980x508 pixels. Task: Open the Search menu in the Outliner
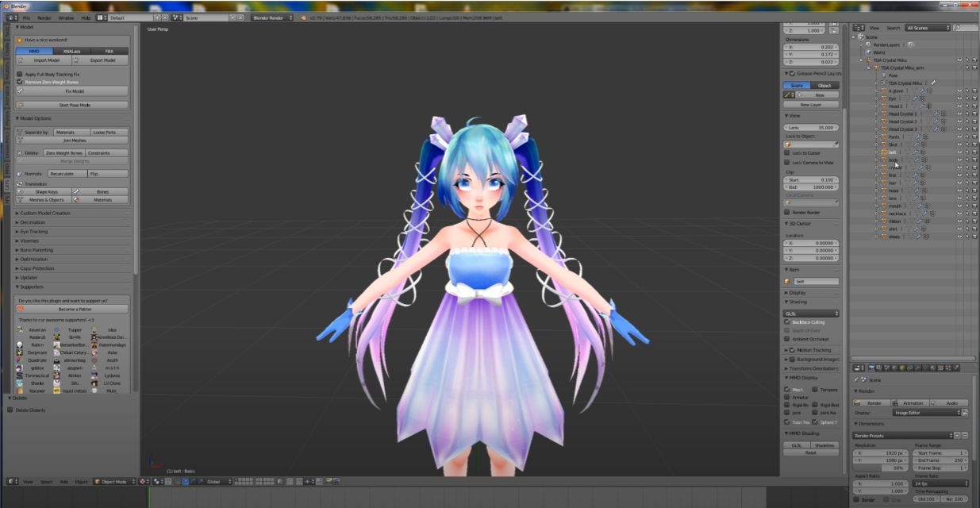pyautogui.click(x=894, y=28)
